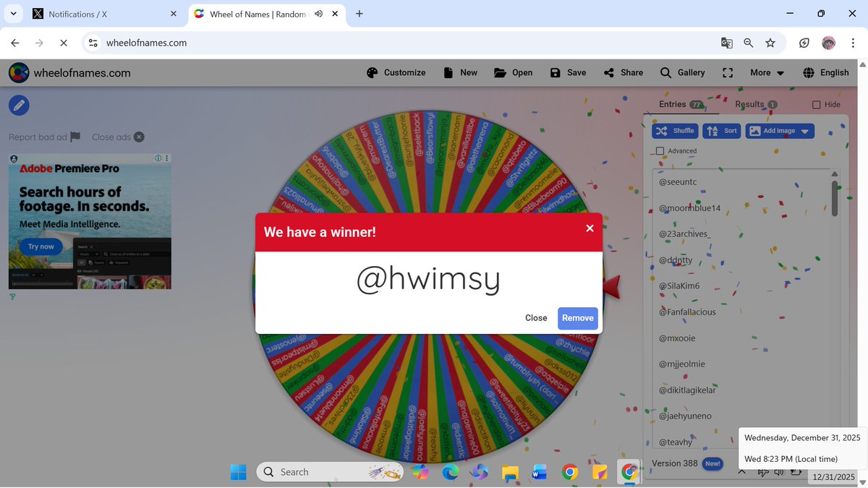This screenshot has width=868, height=488.
Task: Bookmark this page with star
Action: pos(770,43)
